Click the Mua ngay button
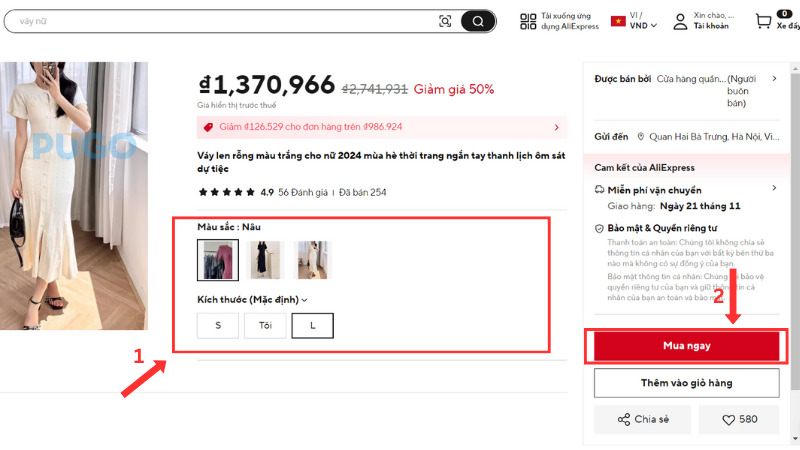The image size is (800, 450). [686, 346]
